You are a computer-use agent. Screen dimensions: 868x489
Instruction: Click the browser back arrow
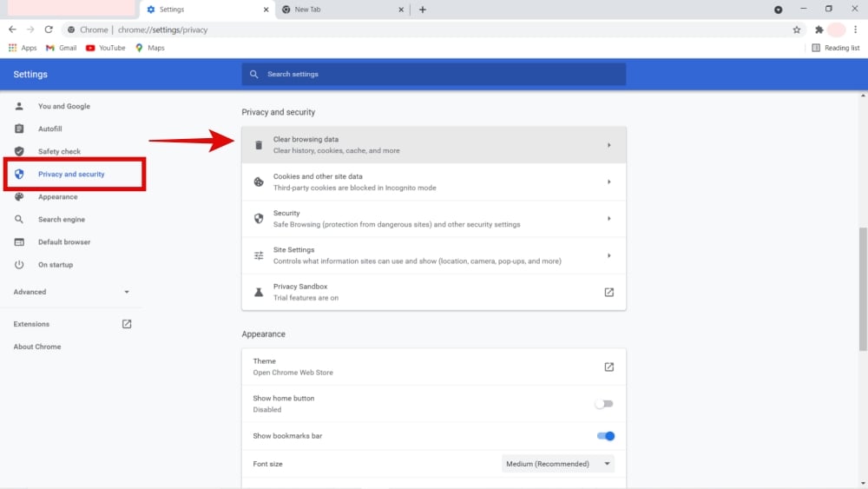click(x=12, y=30)
